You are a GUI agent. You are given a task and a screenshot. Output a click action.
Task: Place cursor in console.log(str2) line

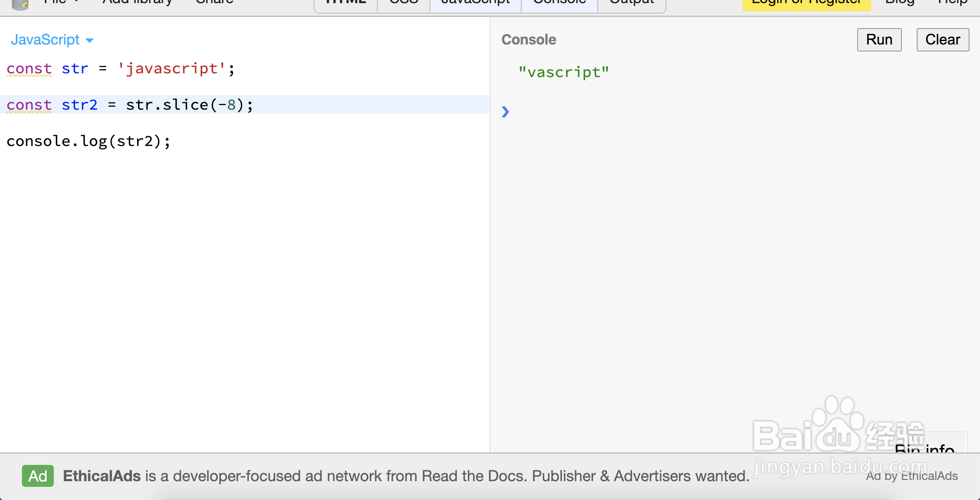(88, 141)
